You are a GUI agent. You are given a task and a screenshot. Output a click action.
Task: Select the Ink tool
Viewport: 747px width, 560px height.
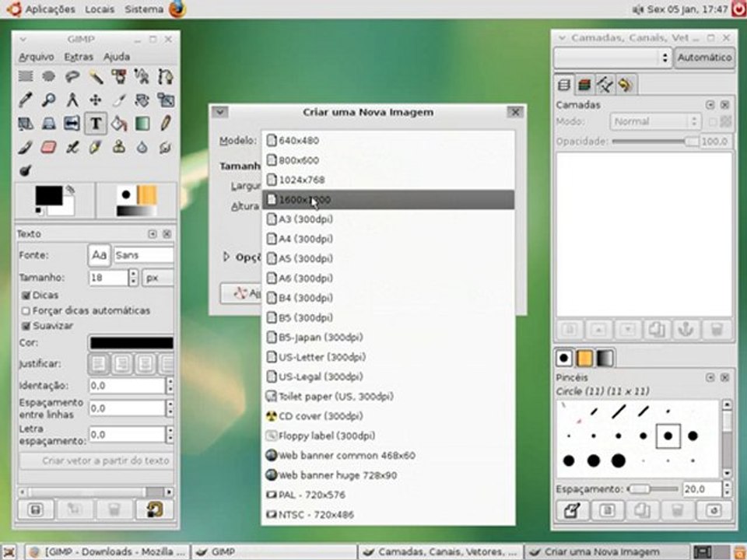tap(95, 147)
